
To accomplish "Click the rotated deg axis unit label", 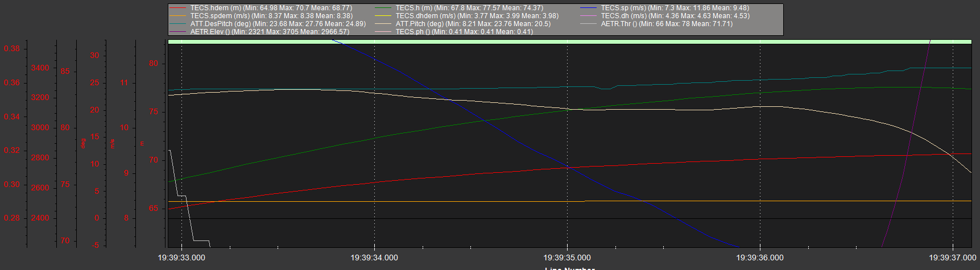I will point(83,143).
